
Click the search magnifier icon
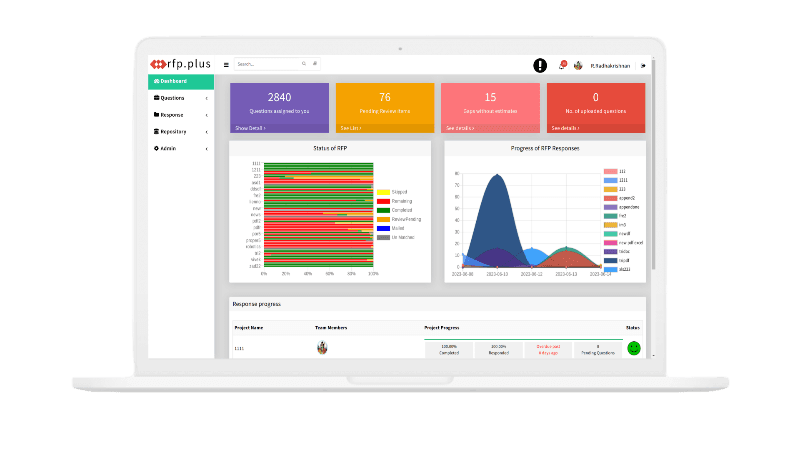tap(305, 64)
